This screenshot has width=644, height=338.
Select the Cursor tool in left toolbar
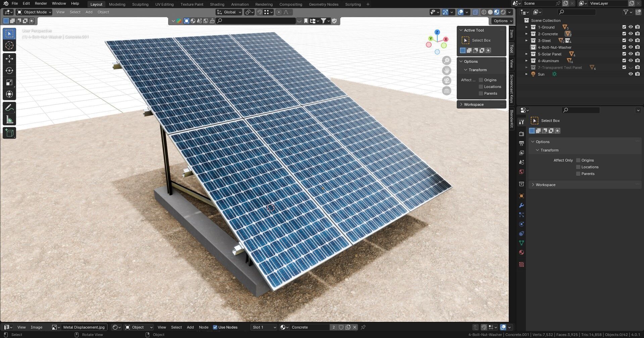click(x=9, y=45)
